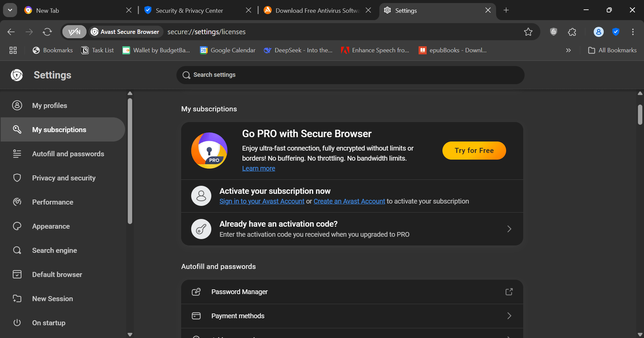644x338 pixels.
Task: Click the Secure Browser PRO logo
Action: tap(209, 151)
